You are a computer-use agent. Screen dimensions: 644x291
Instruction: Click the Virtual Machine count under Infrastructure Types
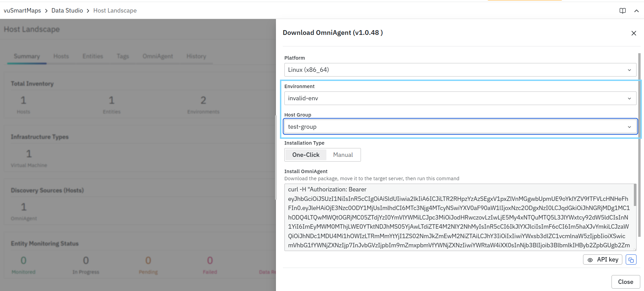click(29, 154)
